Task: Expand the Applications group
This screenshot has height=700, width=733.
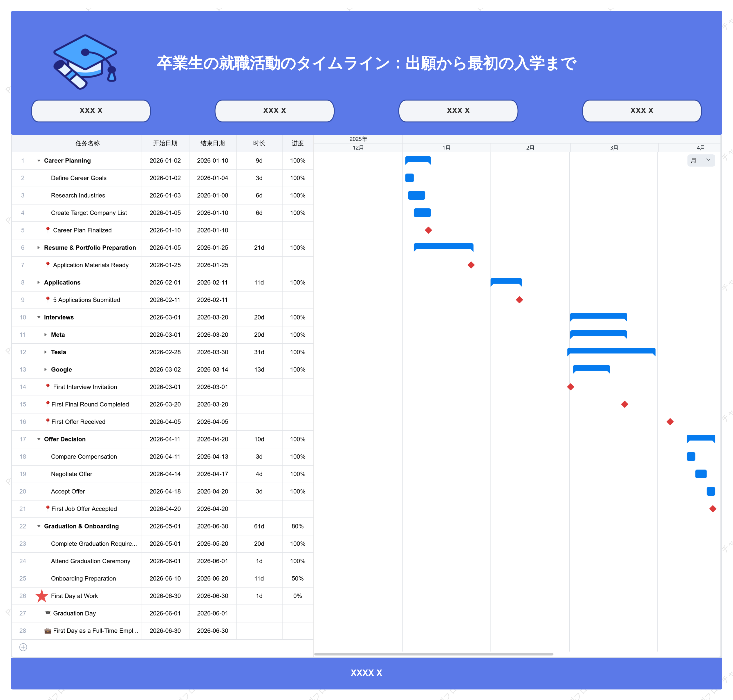Action: (39, 282)
